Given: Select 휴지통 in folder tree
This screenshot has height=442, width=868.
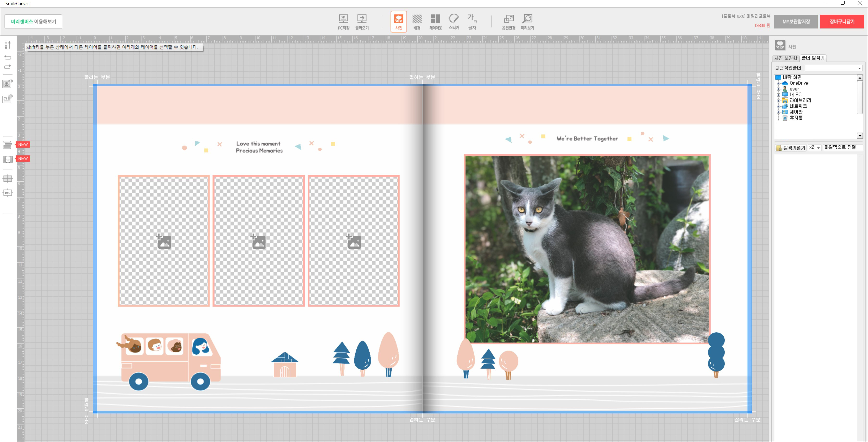Looking at the screenshot, I should (x=796, y=117).
